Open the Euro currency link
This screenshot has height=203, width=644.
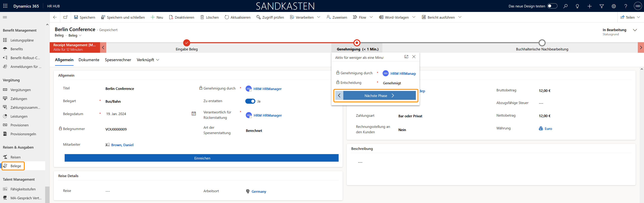pyautogui.click(x=548, y=128)
